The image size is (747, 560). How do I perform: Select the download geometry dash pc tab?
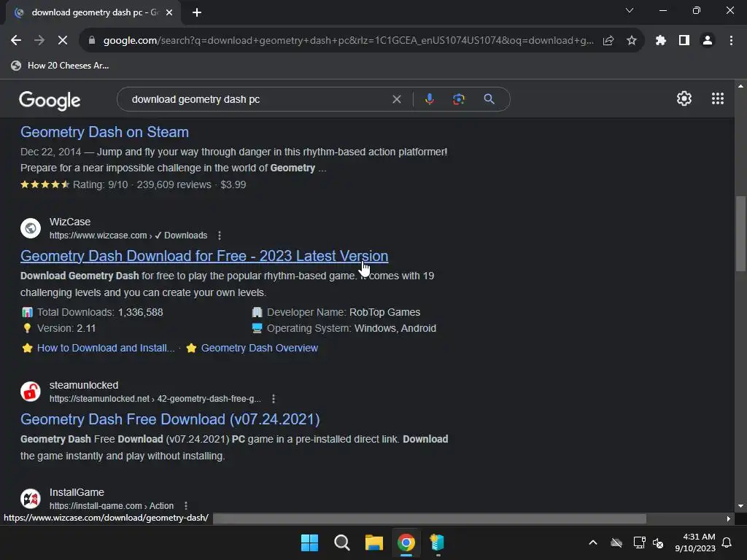[93, 12]
